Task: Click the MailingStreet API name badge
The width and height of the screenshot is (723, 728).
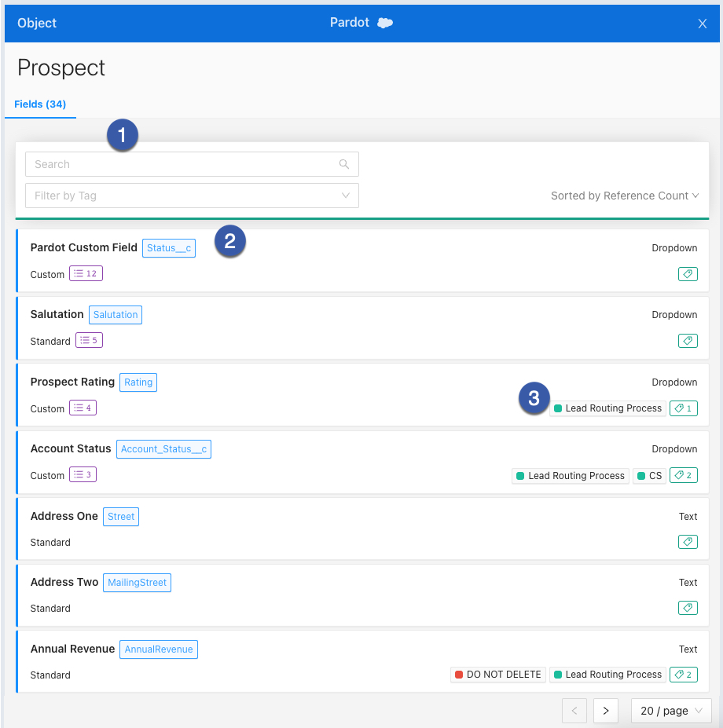Action: tap(137, 582)
